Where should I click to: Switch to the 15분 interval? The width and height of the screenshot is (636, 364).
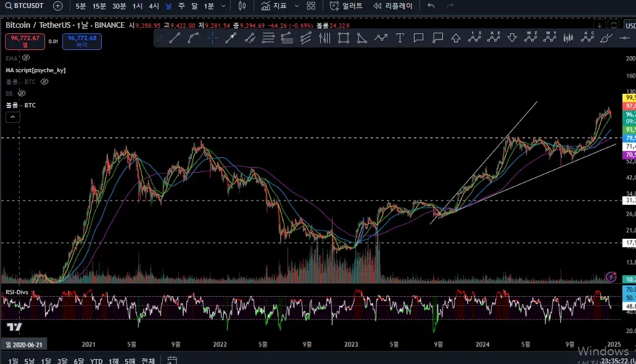coord(99,6)
